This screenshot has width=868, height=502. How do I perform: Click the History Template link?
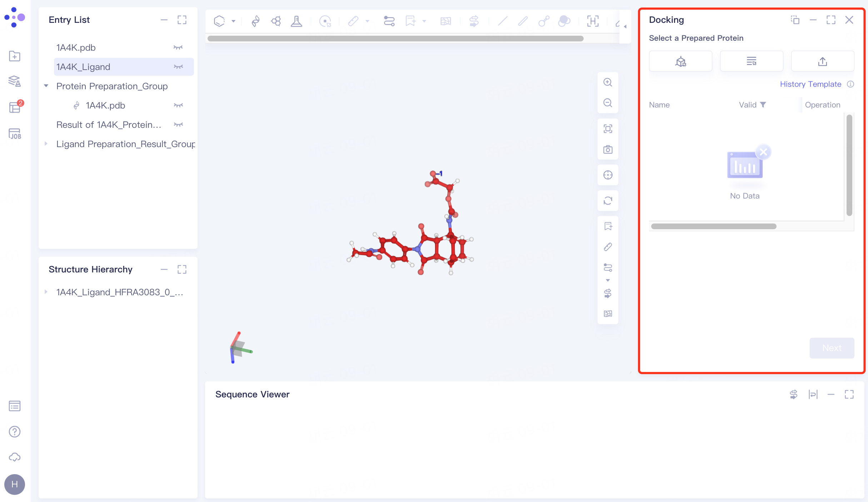(x=811, y=84)
